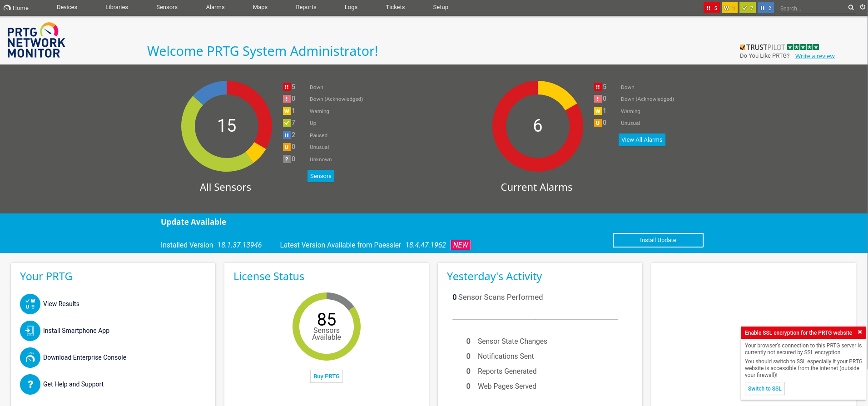
Task: Click the Sensor State Changes row
Action: pyautogui.click(x=507, y=342)
